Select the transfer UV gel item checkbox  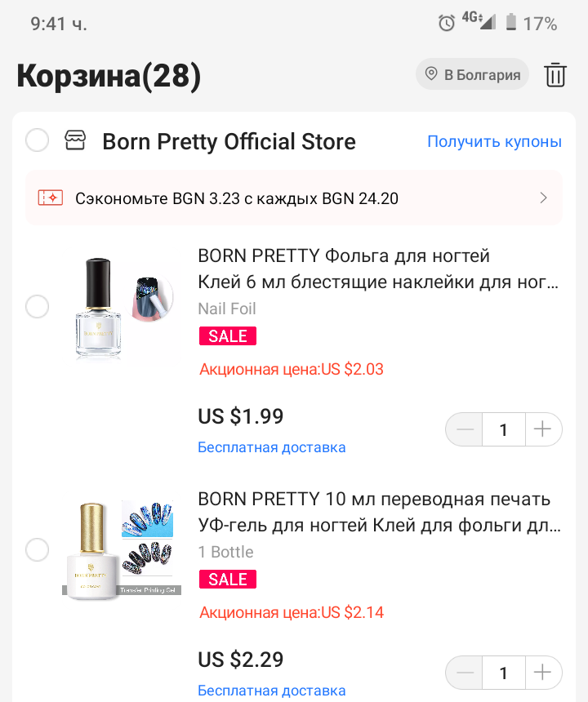38,550
